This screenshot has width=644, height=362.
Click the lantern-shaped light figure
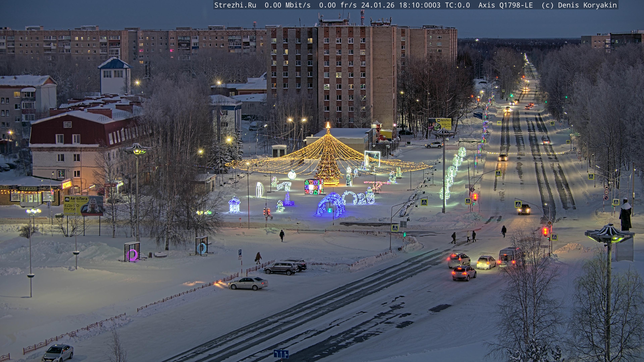coord(234,205)
